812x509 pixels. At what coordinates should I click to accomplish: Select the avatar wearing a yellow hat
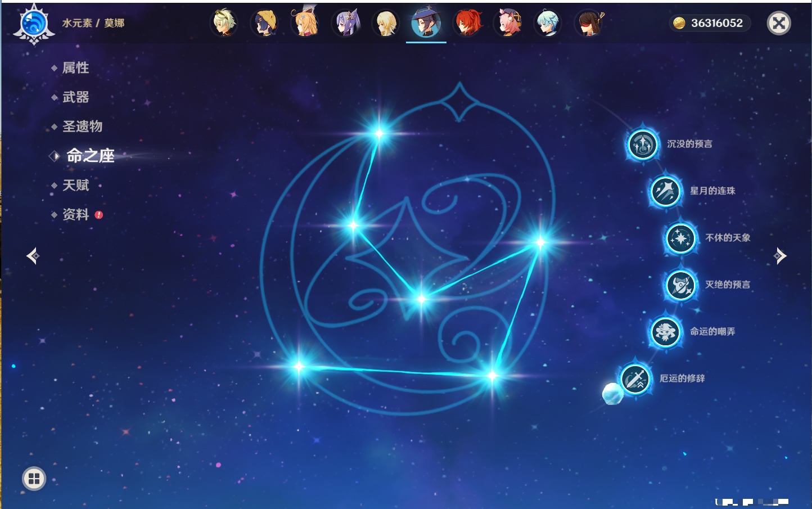(265, 23)
